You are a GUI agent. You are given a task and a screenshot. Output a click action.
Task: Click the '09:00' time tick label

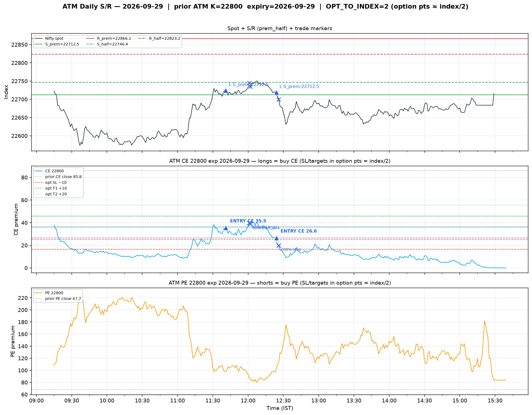coord(36,401)
